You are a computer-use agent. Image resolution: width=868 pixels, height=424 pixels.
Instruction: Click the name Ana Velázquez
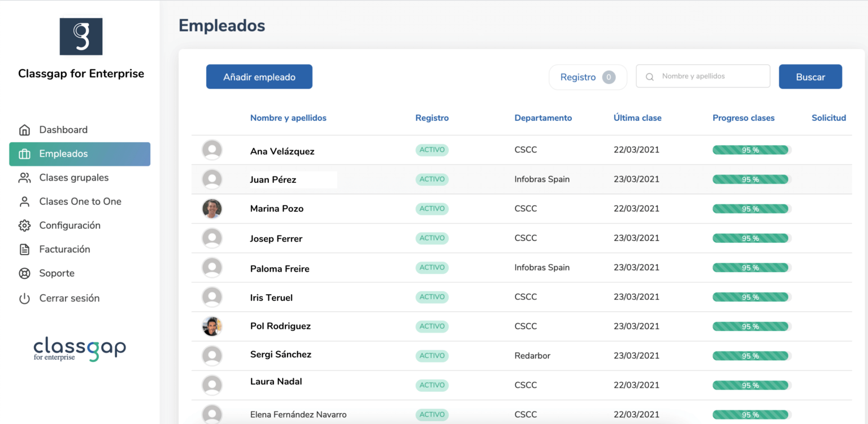click(x=282, y=151)
